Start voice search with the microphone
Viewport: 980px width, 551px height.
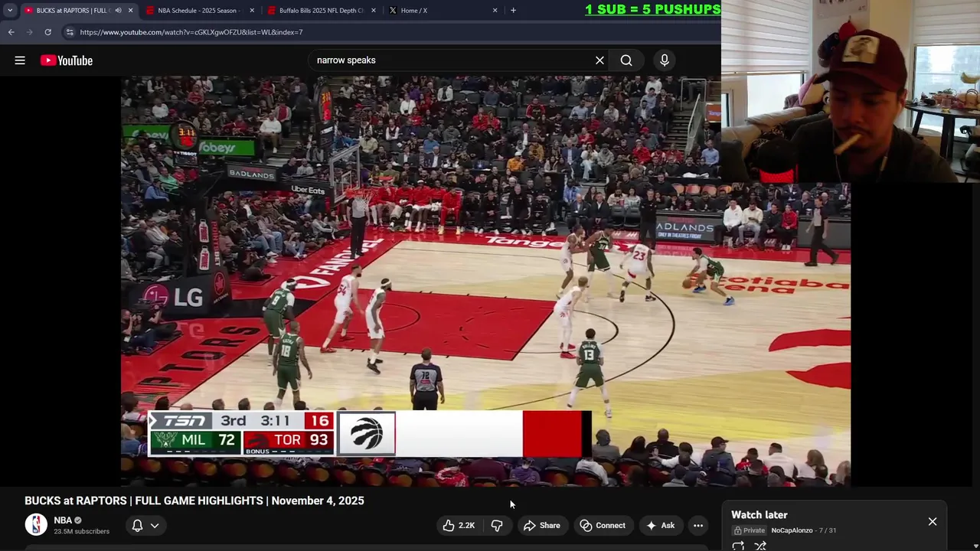point(665,60)
